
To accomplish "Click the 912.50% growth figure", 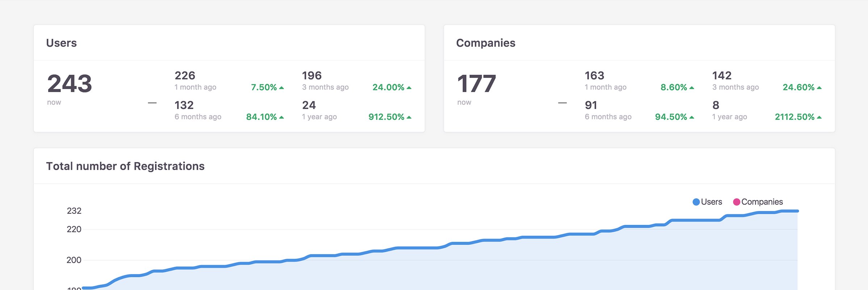I will (x=386, y=117).
